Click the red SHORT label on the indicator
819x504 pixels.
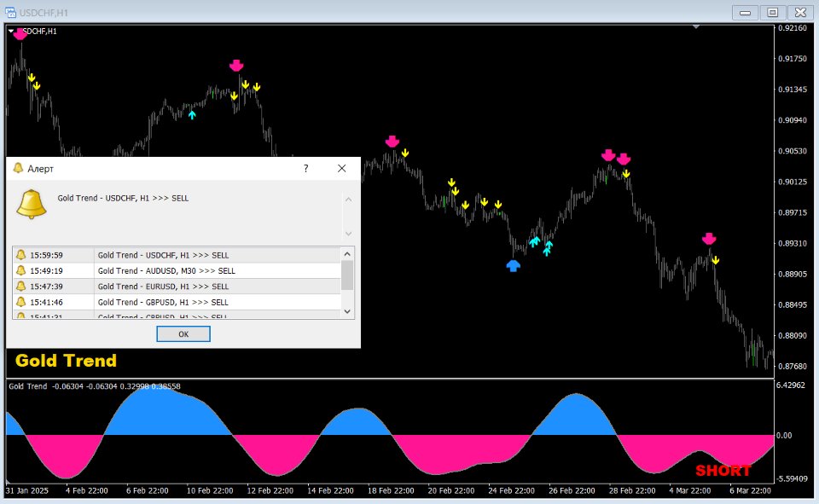[722, 469]
